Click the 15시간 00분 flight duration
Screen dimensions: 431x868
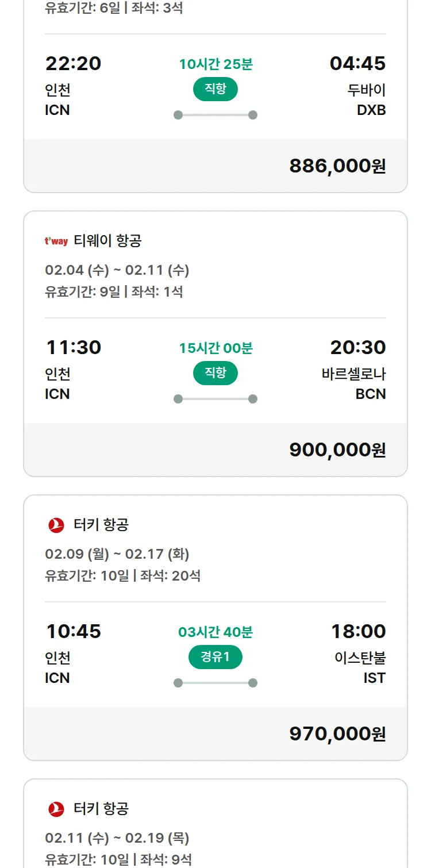point(215,348)
